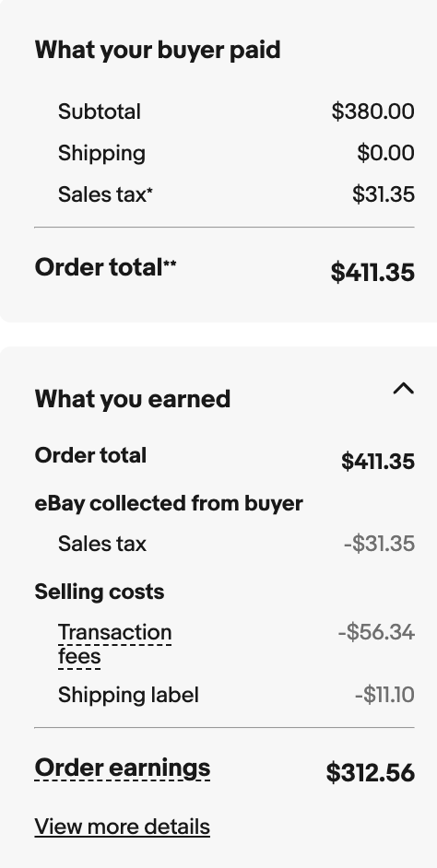Click the Sales tax* label with asterisk
The image size is (437, 868).
(x=105, y=194)
